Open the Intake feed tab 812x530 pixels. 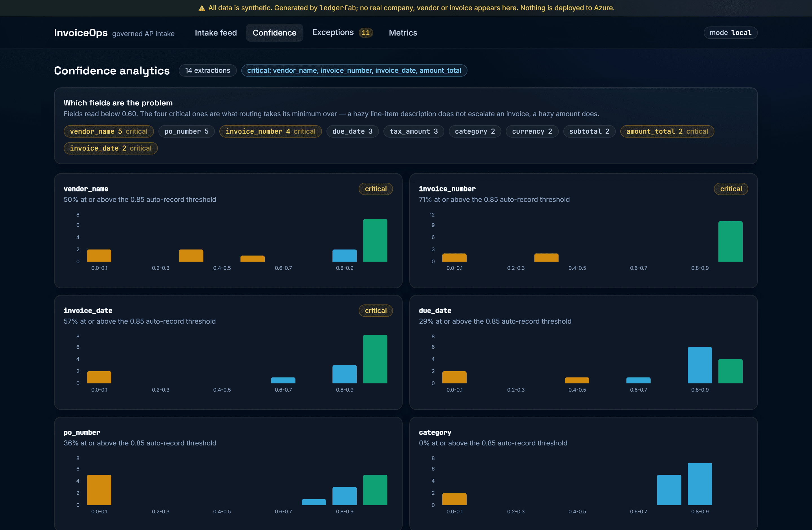click(216, 33)
